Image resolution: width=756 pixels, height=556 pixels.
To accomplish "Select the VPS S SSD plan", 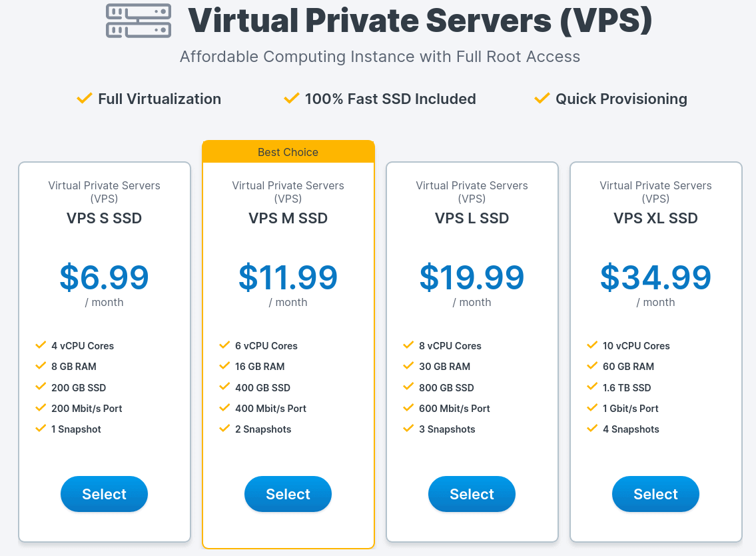I will coord(104,494).
